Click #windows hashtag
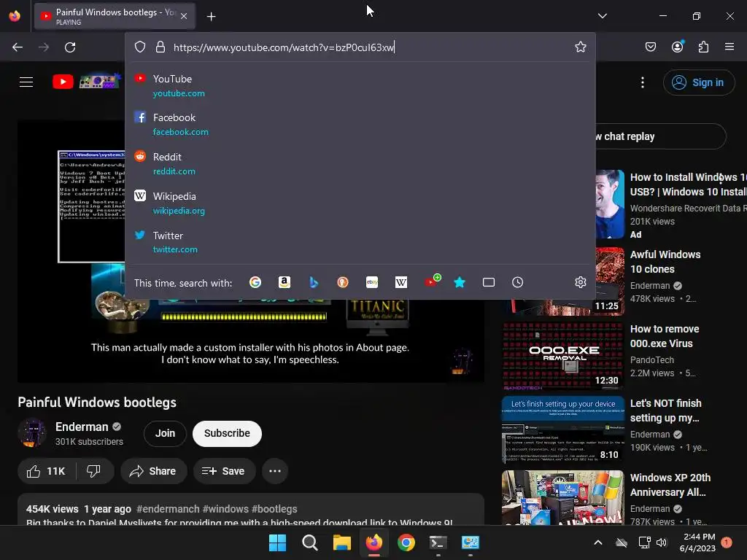The height and width of the screenshot is (560, 747). coord(225,509)
